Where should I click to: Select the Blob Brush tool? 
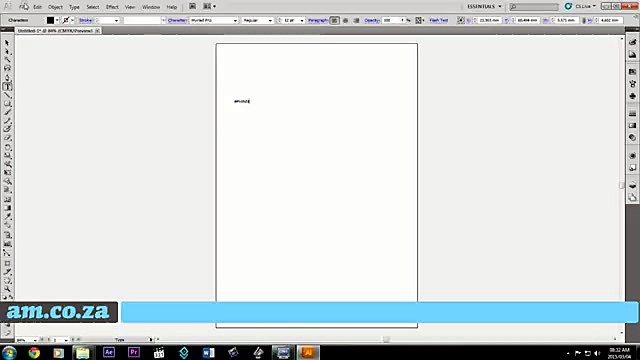7,129
